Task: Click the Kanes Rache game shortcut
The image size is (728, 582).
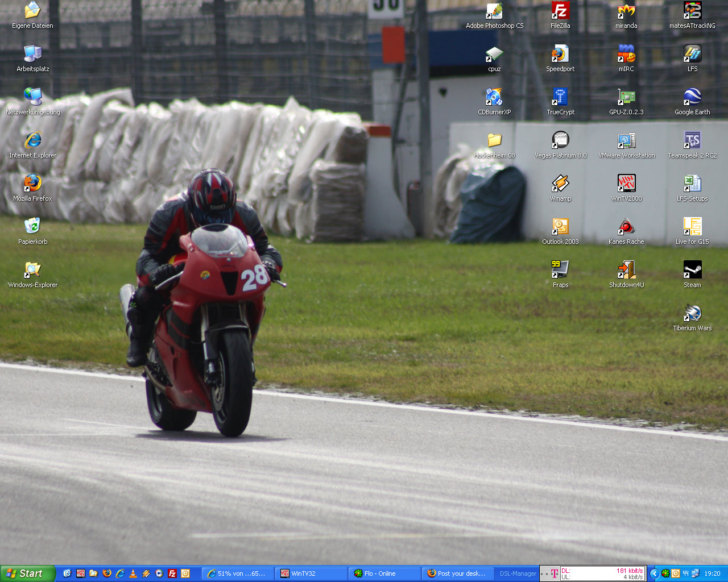Action: (626, 231)
